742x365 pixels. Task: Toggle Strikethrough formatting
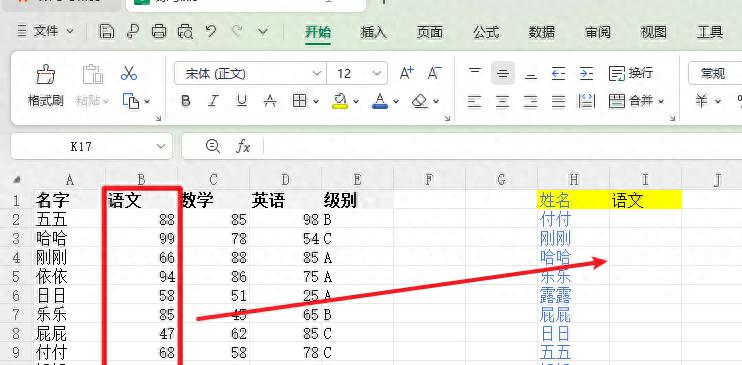(270, 101)
